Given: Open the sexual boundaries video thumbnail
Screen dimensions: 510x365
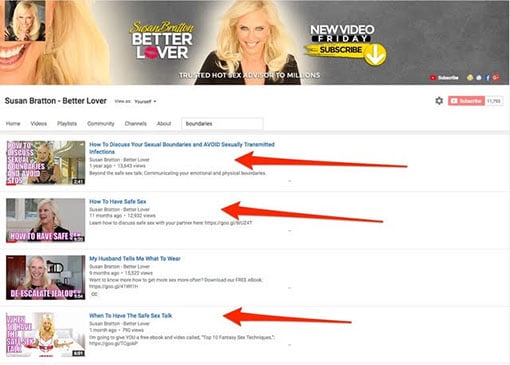Looking at the screenshot, I should coord(46,163).
